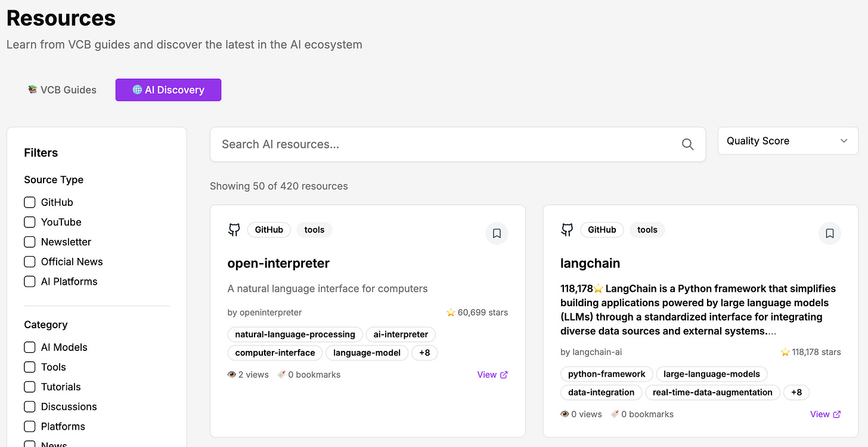This screenshot has height=447, width=868.
Task: Check the AI Models category filter
Action: (x=30, y=347)
